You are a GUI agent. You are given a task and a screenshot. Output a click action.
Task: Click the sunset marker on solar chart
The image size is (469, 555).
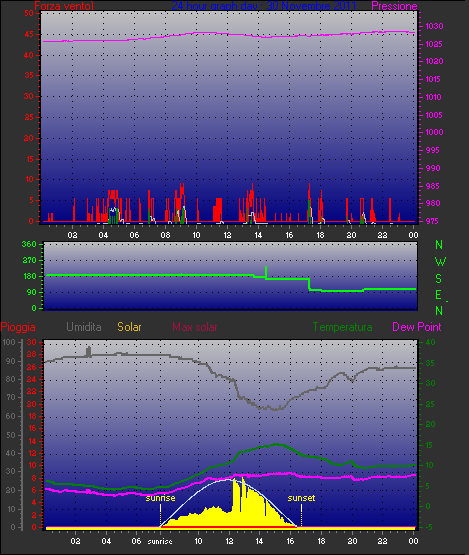coord(301,498)
